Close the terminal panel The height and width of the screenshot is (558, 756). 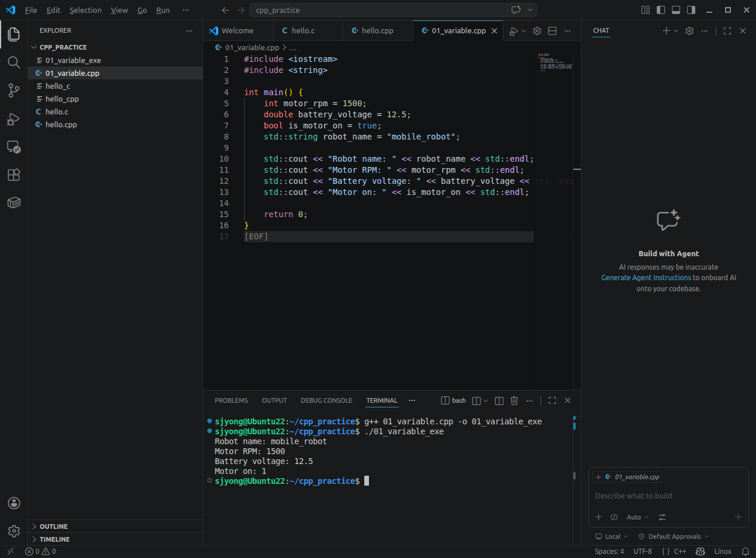[x=567, y=400]
